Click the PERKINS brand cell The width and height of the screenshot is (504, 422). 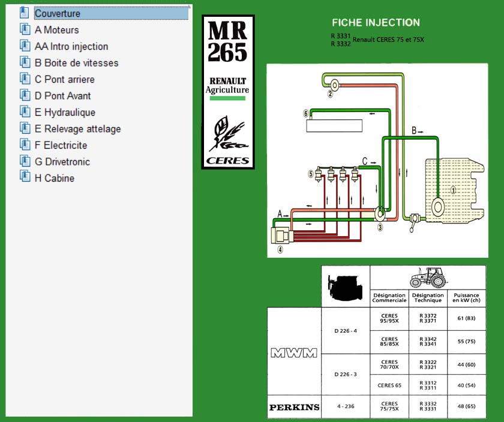click(x=294, y=407)
